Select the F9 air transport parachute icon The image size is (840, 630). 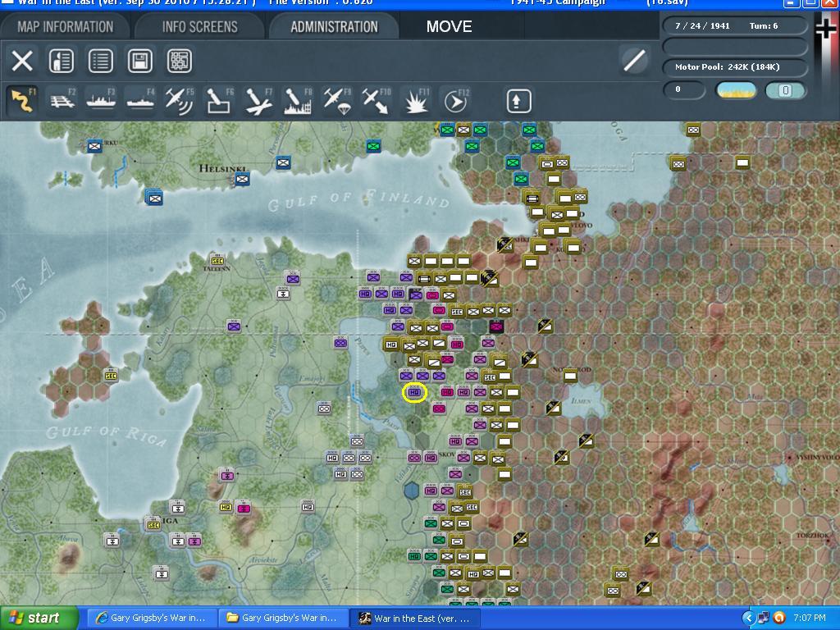tap(337, 100)
